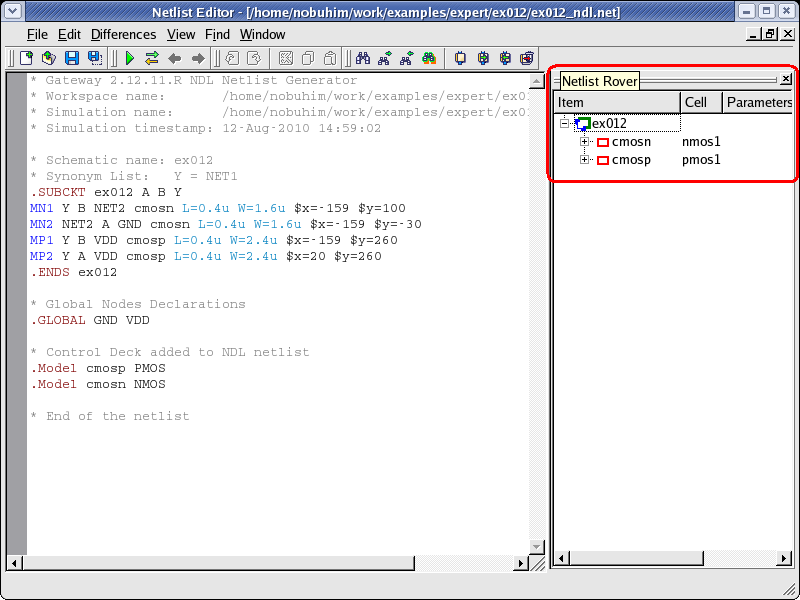Click the Open file toolbar icon
The width and height of the screenshot is (800, 600).
pos(49,58)
